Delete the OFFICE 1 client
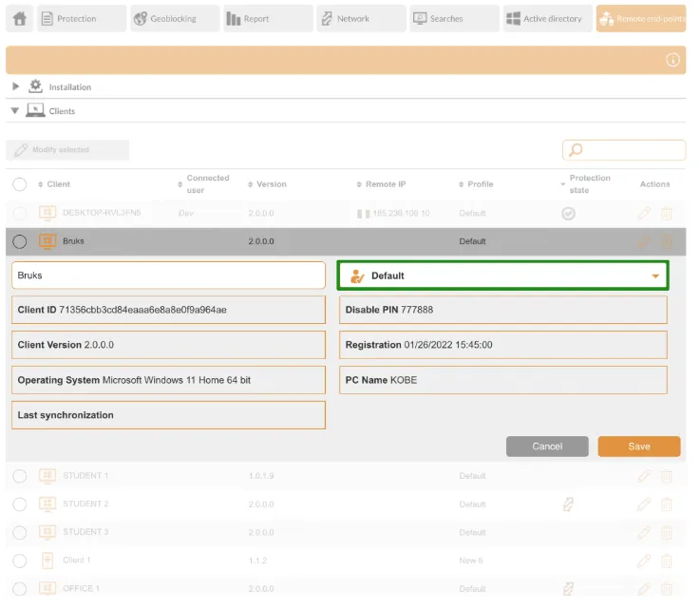The height and width of the screenshot is (608, 700). click(667, 589)
